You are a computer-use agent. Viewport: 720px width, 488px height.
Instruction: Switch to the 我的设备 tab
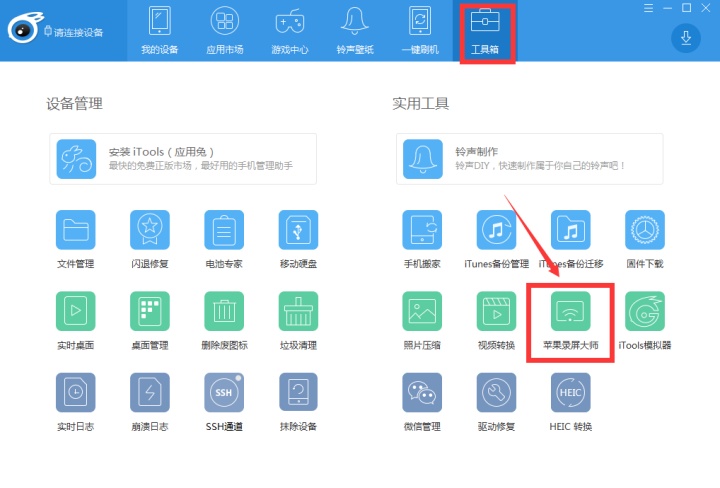tap(160, 30)
